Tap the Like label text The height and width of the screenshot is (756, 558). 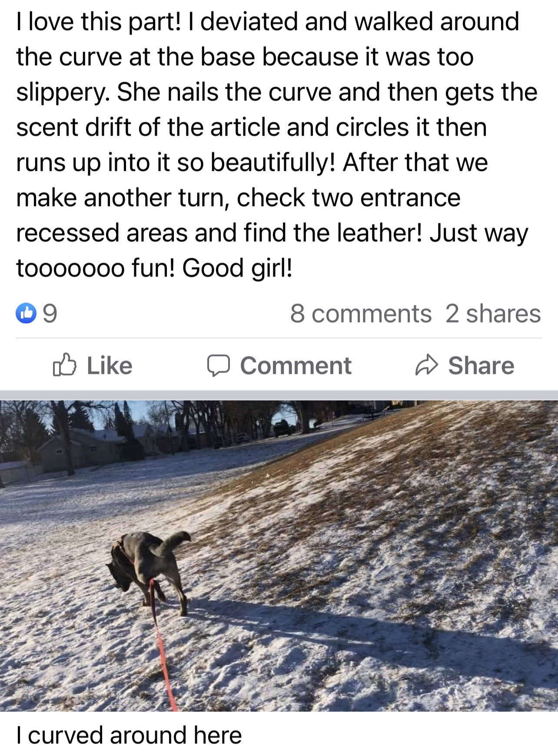click(x=110, y=366)
